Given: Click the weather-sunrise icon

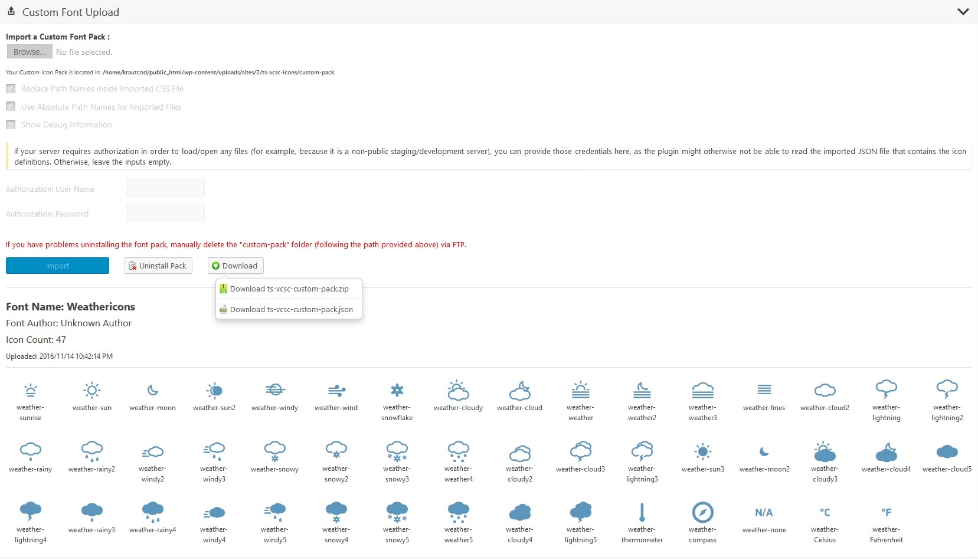Looking at the screenshot, I should tap(30, 391).
